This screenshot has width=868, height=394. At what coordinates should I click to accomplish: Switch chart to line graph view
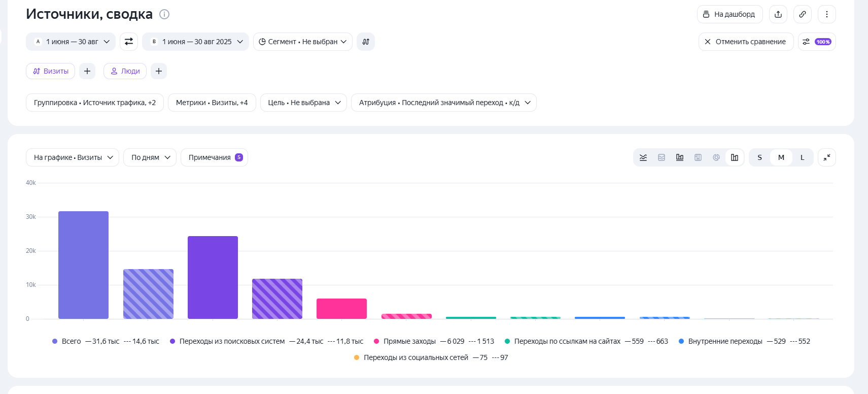pos(643,157)
